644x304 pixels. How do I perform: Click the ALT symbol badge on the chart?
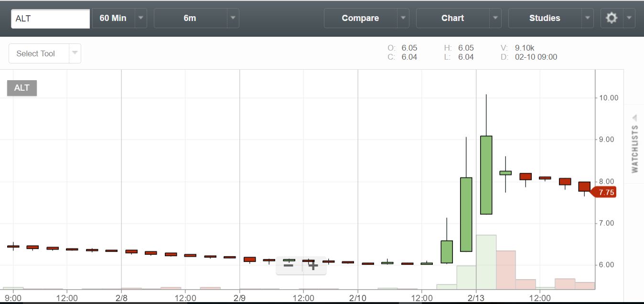(21, 88)
